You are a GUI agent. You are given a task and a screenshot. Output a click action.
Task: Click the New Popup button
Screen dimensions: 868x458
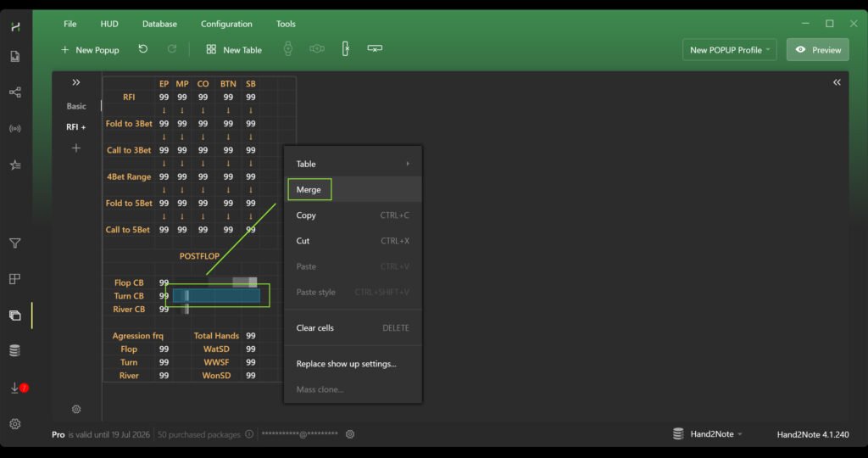[90, 50]
